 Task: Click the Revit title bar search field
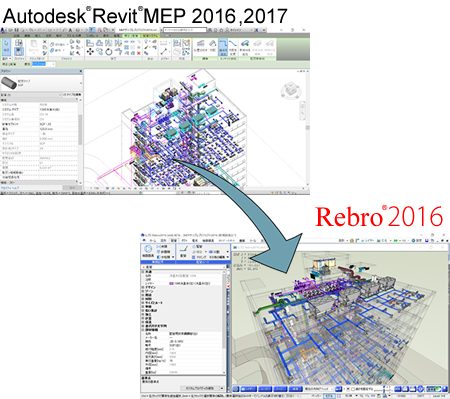click(x=185, y=30)
